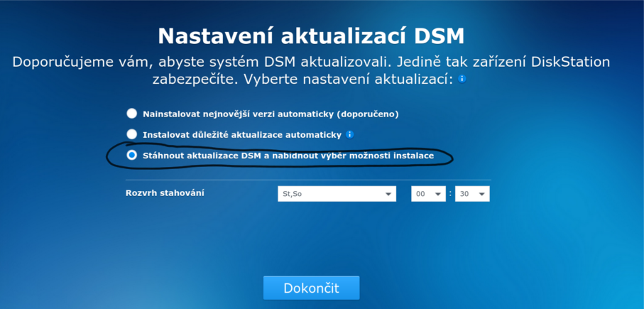Screen dimensions: 644x309
Task: Click the info icon after 'Vyberte nastavení aktualizací:'
Action: coord(462,78)
